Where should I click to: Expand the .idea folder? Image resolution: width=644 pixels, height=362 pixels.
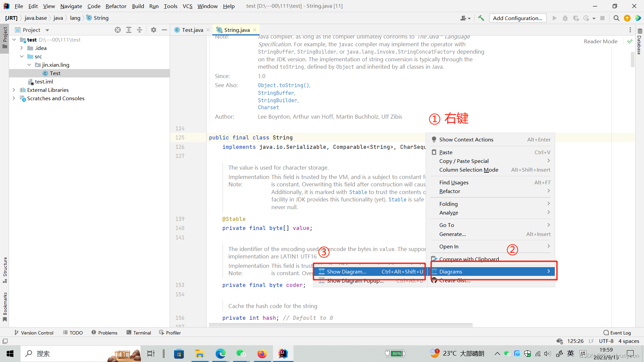coord(22,48)
